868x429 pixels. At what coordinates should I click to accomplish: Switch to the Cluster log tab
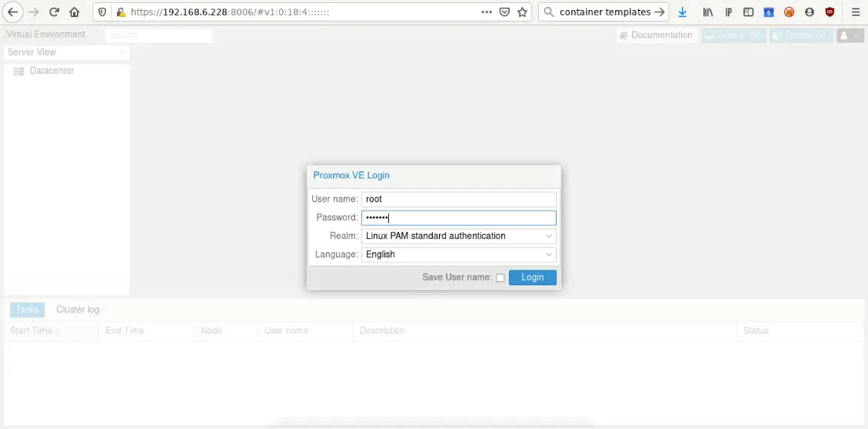[78, 309]
